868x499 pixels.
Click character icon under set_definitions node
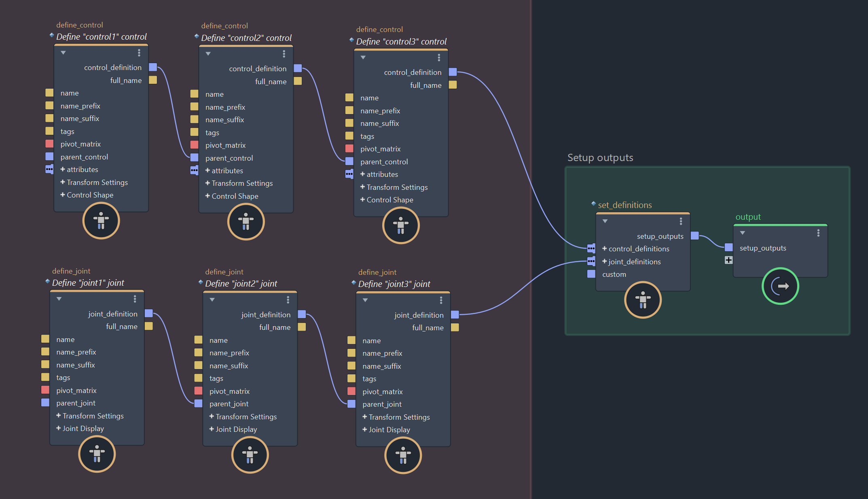pyautogui.click(x=642, y=300)
